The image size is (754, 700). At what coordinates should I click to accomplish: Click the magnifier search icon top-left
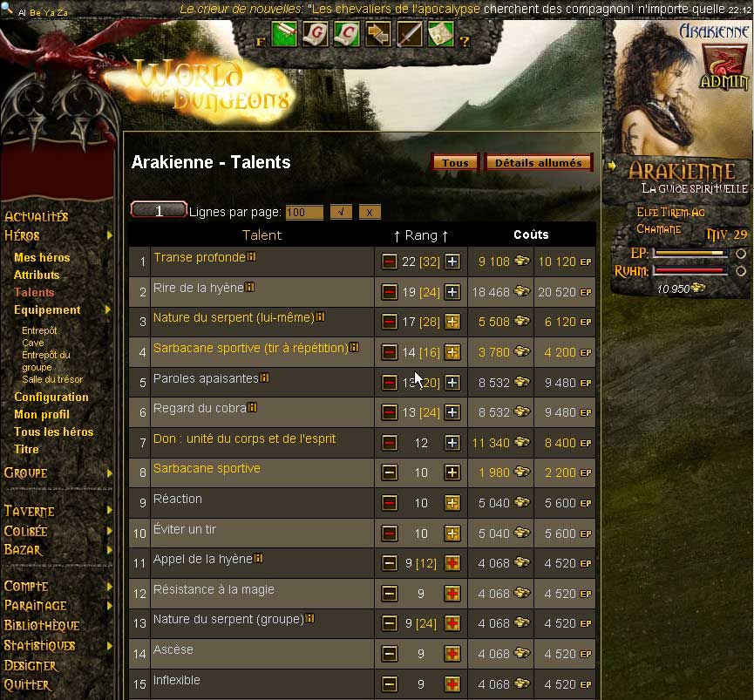click(7, 8)
